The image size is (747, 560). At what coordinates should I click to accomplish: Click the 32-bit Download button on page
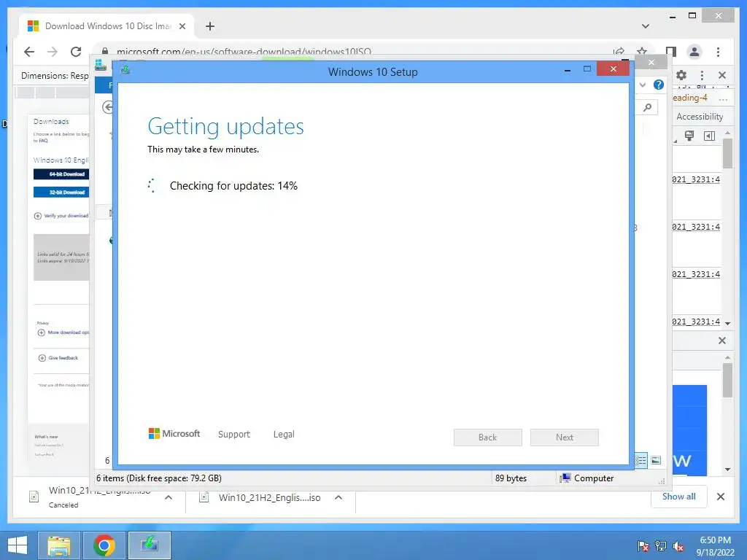(x=61, y=192)
